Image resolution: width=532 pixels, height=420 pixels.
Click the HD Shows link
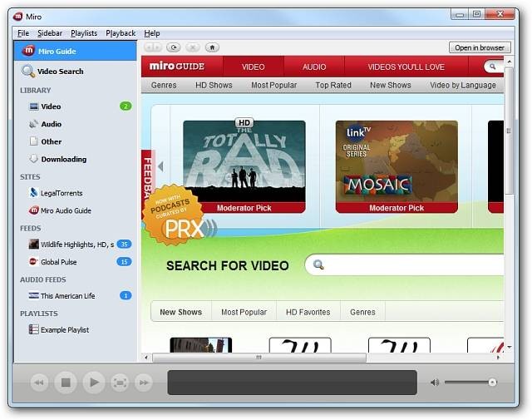(214, 85)
